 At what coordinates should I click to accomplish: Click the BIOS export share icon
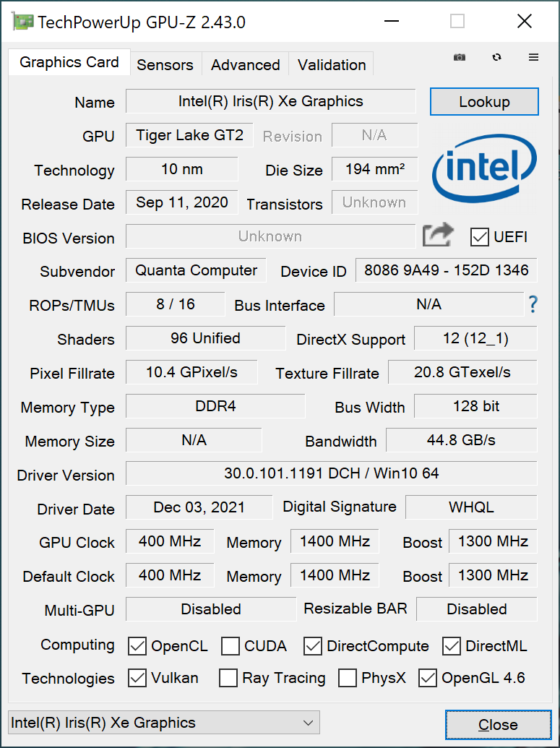tap(437, 235)
